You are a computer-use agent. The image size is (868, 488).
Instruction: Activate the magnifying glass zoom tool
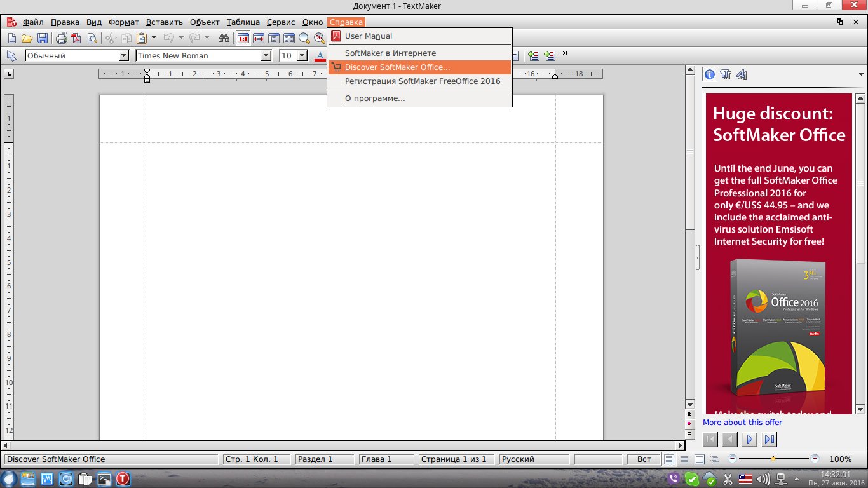coord(304,38)
